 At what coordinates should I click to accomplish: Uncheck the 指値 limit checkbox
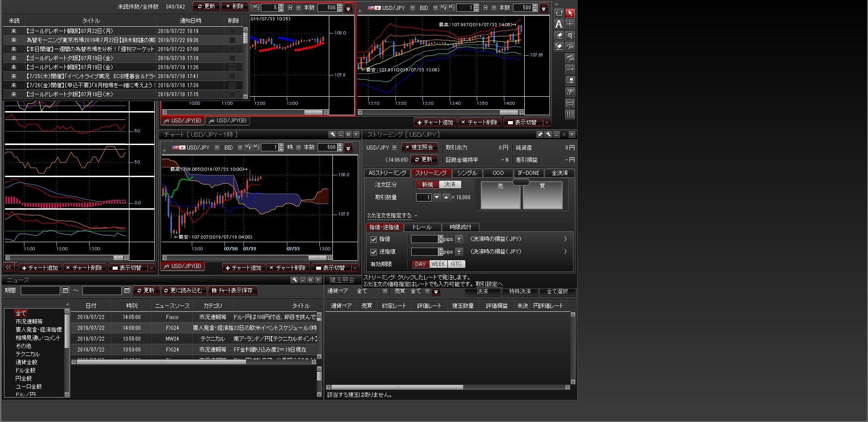coord(374,239)
